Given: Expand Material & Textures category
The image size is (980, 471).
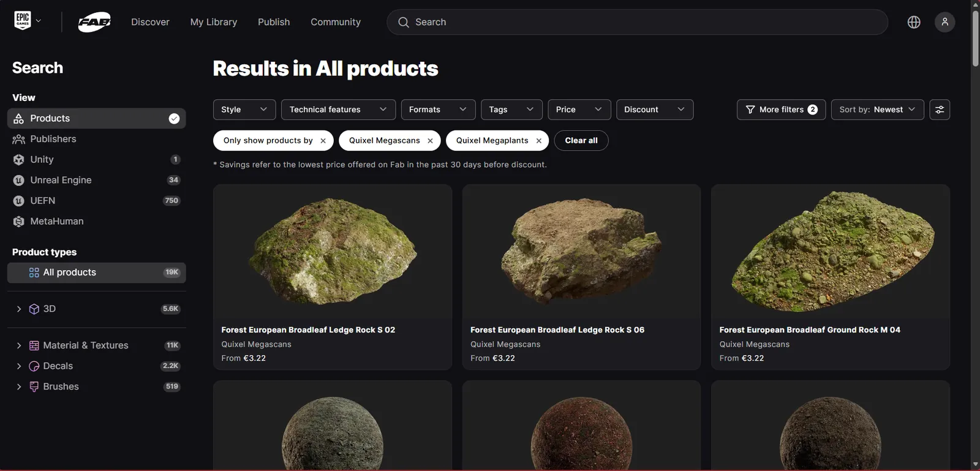Looking at the screenshot, I should pyautogui.click(x=18, y=346).
